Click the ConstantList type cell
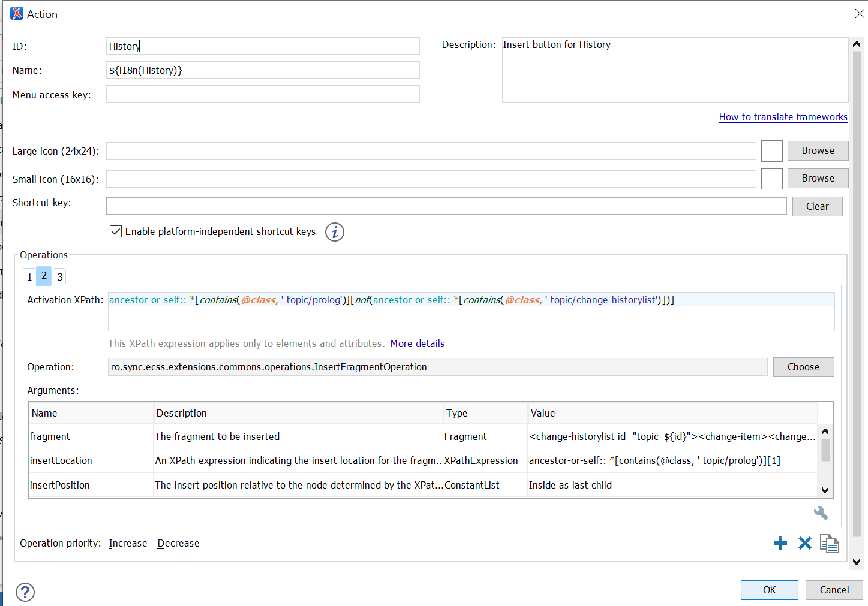 coord(485,485)
